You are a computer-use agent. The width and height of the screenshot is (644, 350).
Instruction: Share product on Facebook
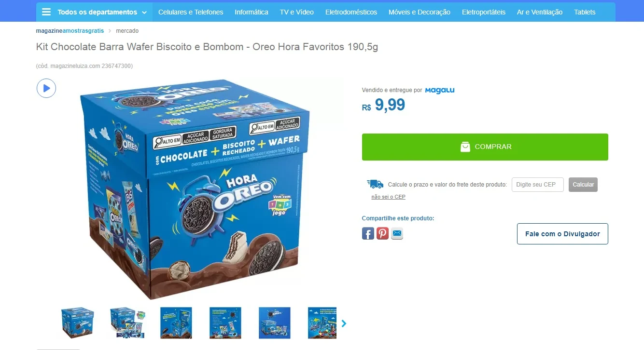click(368, 234)
